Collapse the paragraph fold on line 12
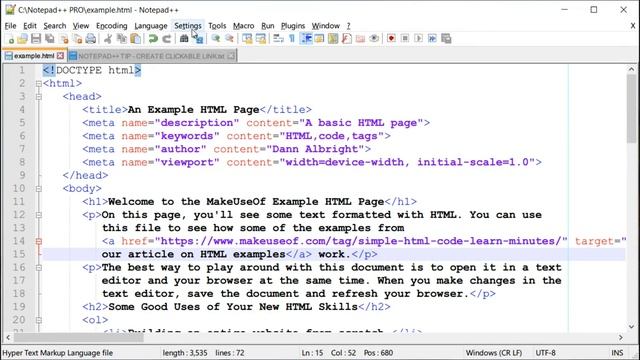Image resolution: width=640 pixels, height=360 pixels. point(39,215)
